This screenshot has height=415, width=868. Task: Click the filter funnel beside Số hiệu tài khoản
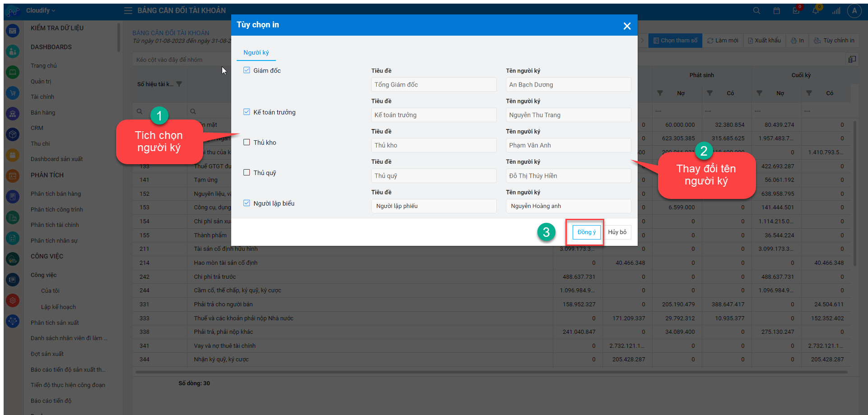click(179, 84)
